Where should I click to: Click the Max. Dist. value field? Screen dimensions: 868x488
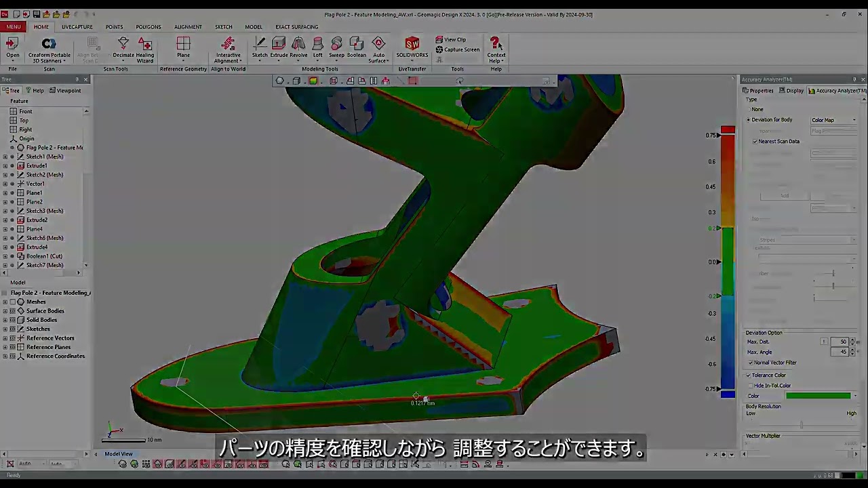(840, 342)
